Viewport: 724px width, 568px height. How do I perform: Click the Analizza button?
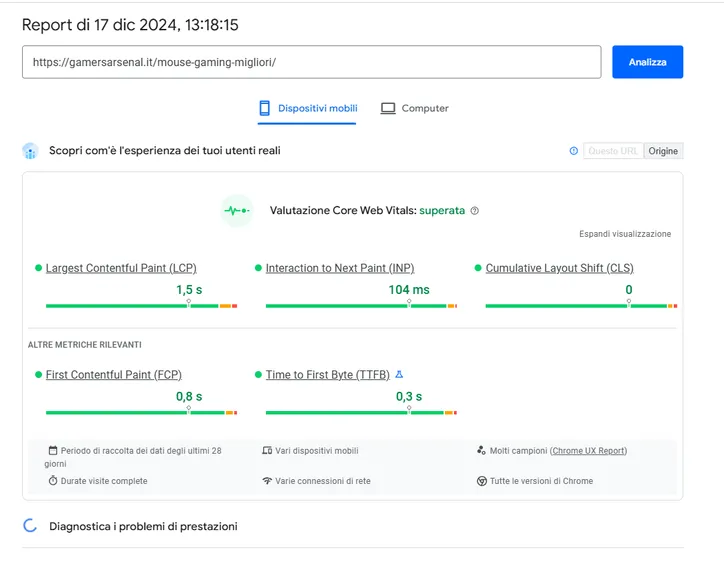click(x=647, y=62)
